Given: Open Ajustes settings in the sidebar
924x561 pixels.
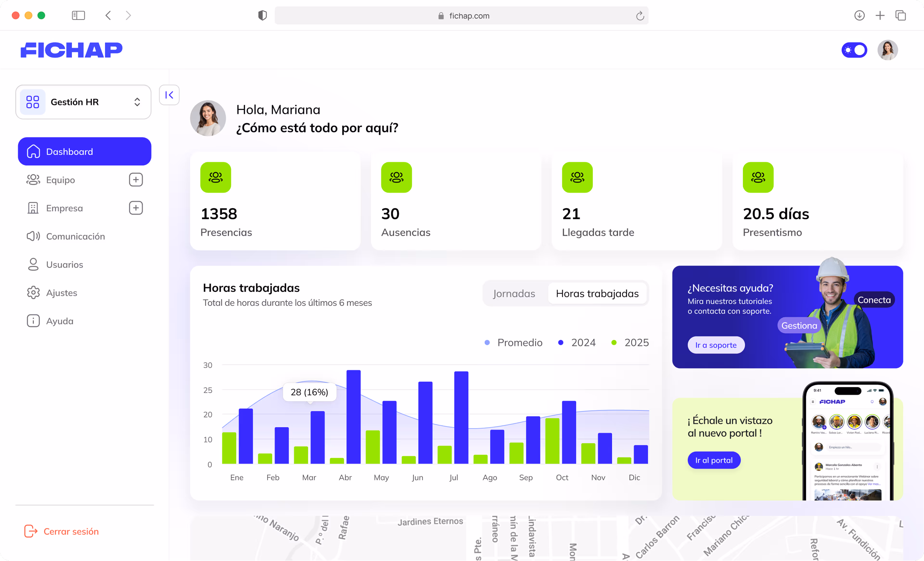Looking at the screenshot, I should coord(62,292).
